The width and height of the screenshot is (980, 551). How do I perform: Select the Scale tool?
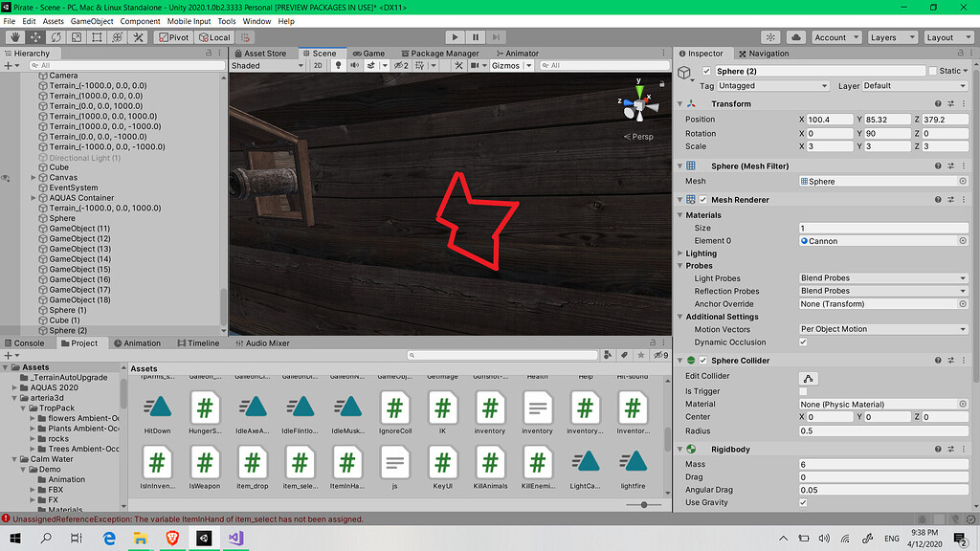coord(75,36)
